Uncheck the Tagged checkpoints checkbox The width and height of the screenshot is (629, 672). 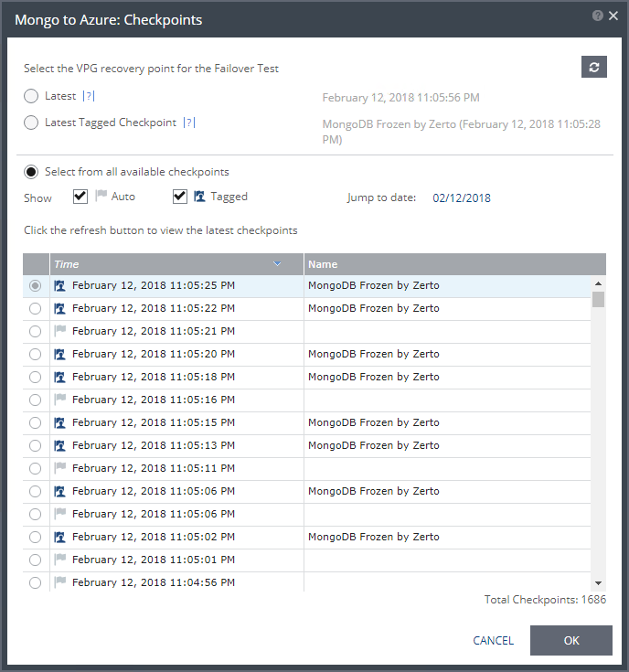pyautogui.click(x=180, y=197)
